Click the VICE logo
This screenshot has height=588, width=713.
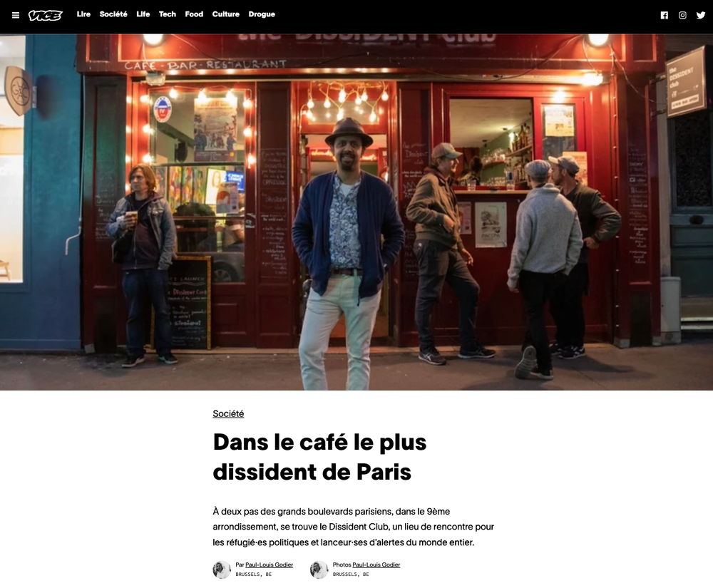coord(45,15)
